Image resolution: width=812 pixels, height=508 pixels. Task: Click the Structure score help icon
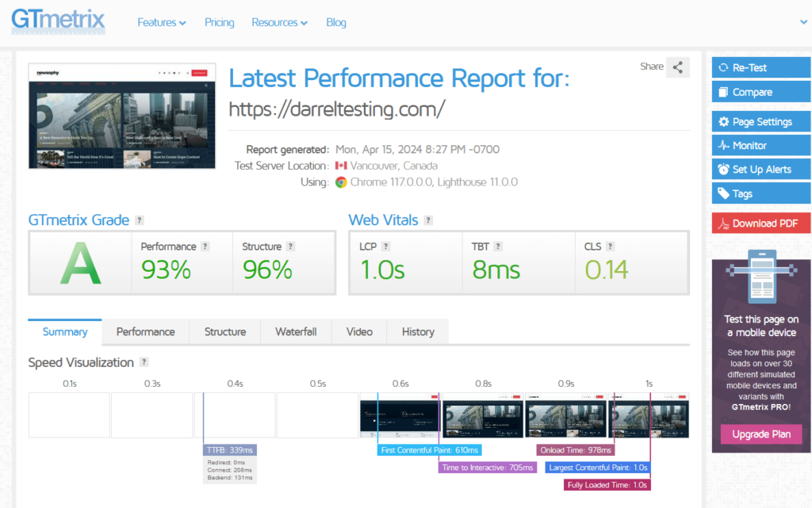290,246
